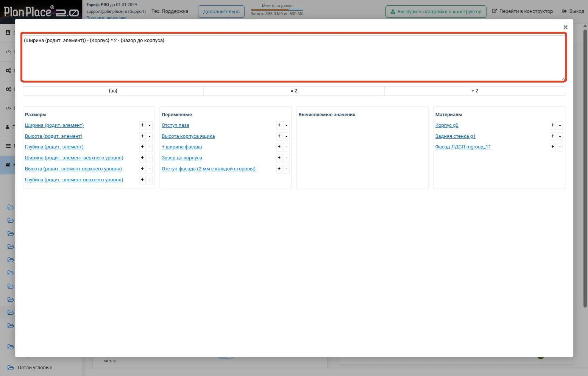Insert Отступ фасада (2 мм с каждой стороны)
The height and width of the screenshot is (376, 588).
[209, 169]
